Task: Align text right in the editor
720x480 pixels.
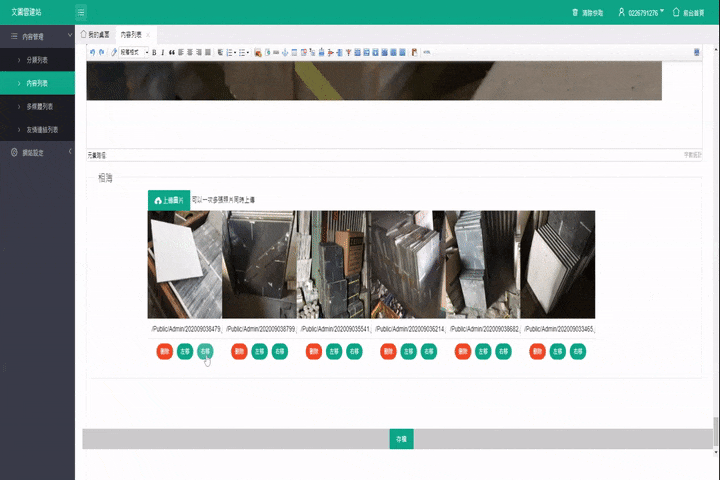Action: pos(199,52)
